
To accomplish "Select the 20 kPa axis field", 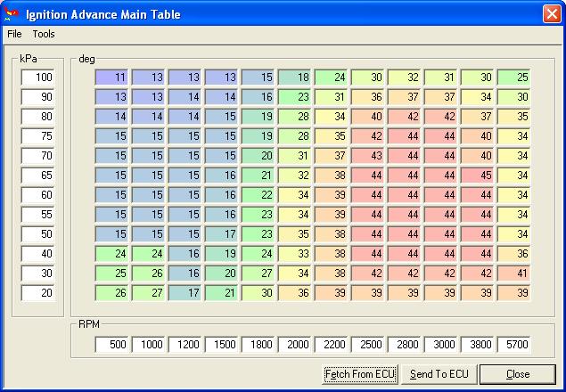I will [37, 293].
